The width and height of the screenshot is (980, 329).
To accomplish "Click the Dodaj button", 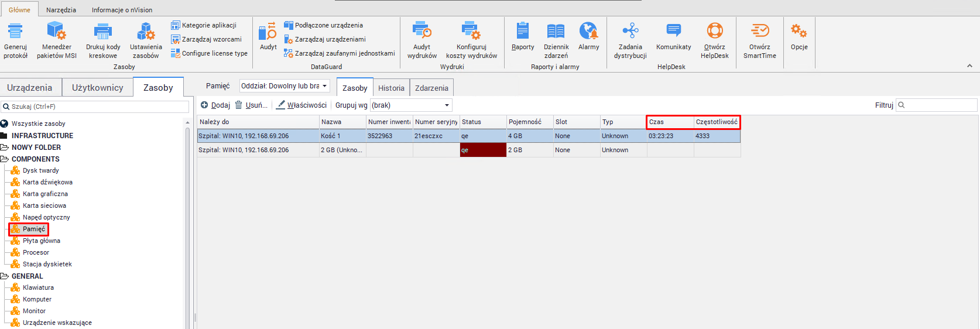I will (x=215, y=105).
